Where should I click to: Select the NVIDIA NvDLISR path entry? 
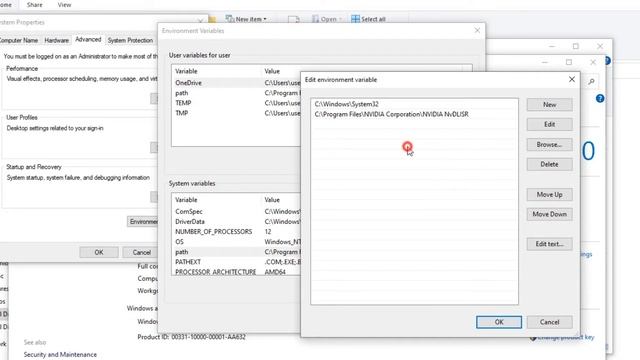[414, 114]
